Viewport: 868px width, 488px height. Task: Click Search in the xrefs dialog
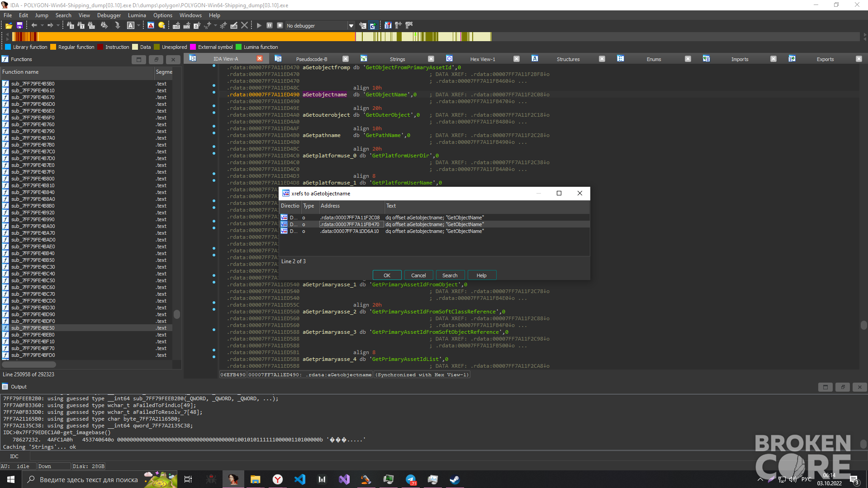[x=450, y=275]
